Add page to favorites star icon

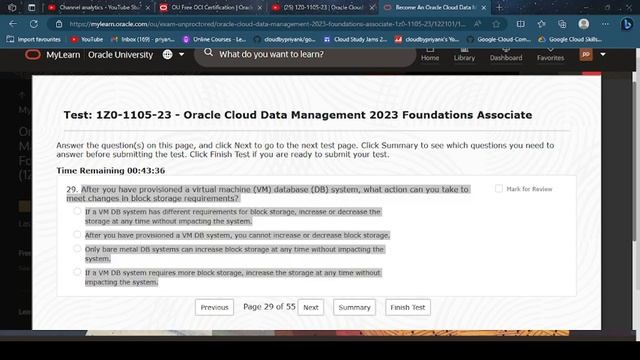(x=496, y=24)
